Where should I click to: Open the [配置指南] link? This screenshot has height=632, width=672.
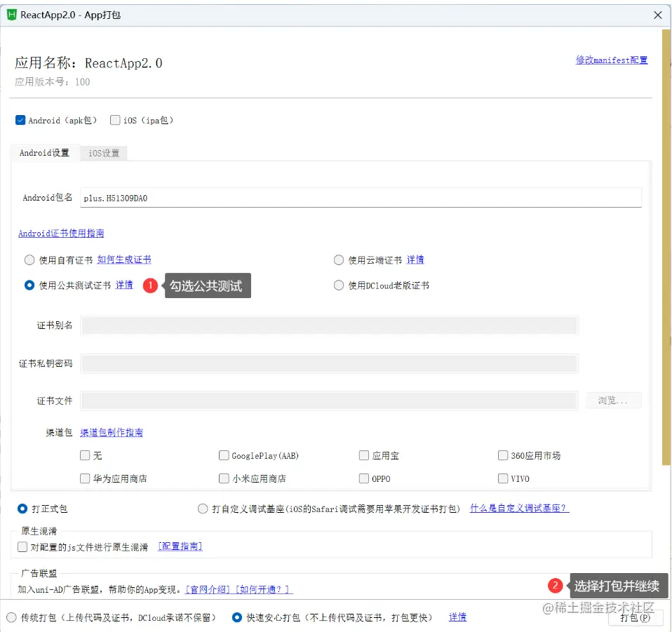coord(180,546)
